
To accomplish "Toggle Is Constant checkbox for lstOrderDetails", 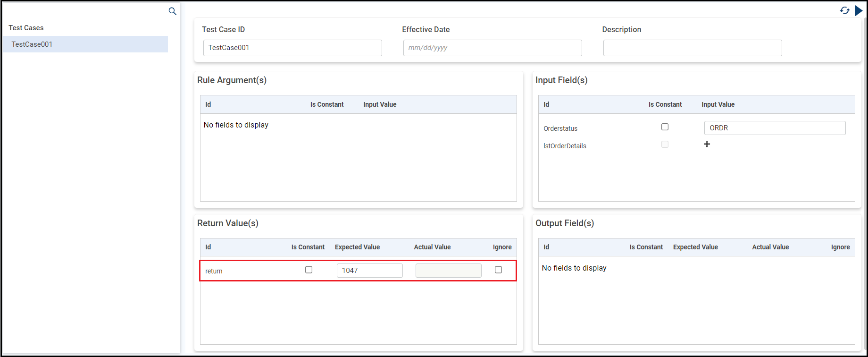I will pos(665,144).
